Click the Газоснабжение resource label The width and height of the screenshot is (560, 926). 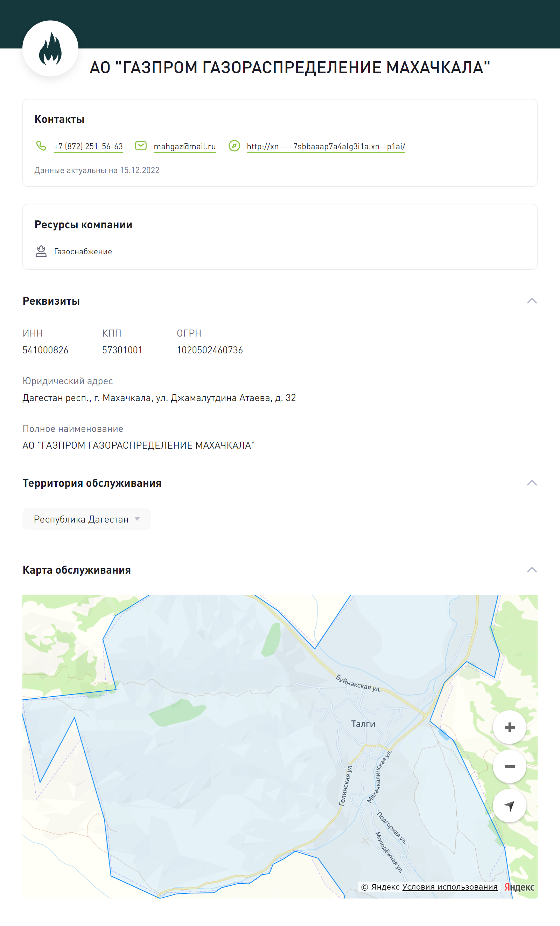(x=83, y=251)
